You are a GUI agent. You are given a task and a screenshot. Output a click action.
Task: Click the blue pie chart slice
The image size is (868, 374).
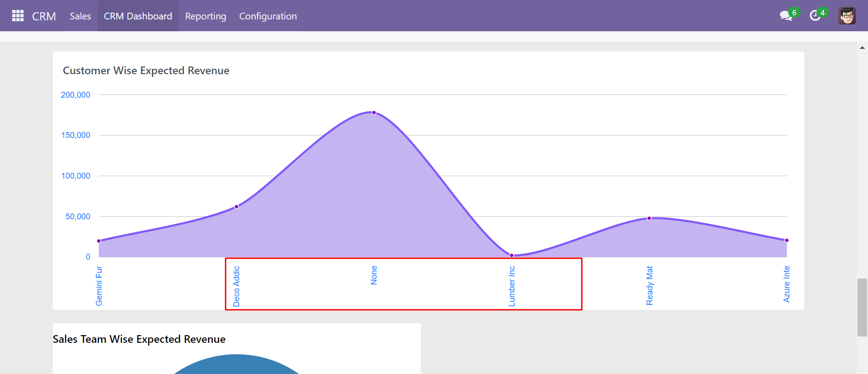coord(236,365)
